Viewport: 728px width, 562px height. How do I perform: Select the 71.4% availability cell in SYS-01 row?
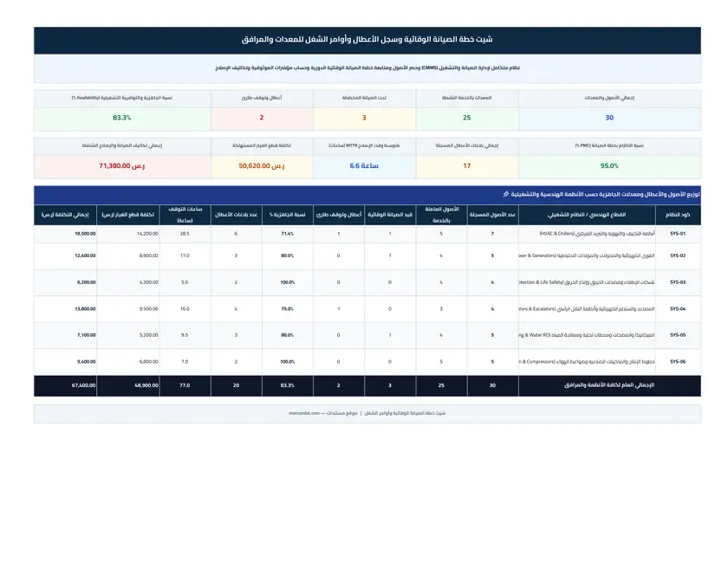288,234
